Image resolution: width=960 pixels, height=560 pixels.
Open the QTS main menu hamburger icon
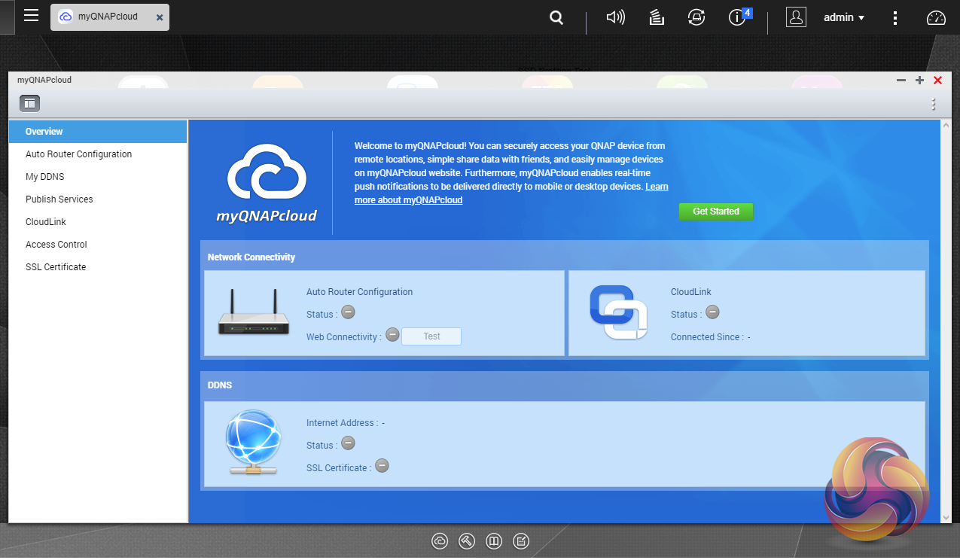[31, 16]
